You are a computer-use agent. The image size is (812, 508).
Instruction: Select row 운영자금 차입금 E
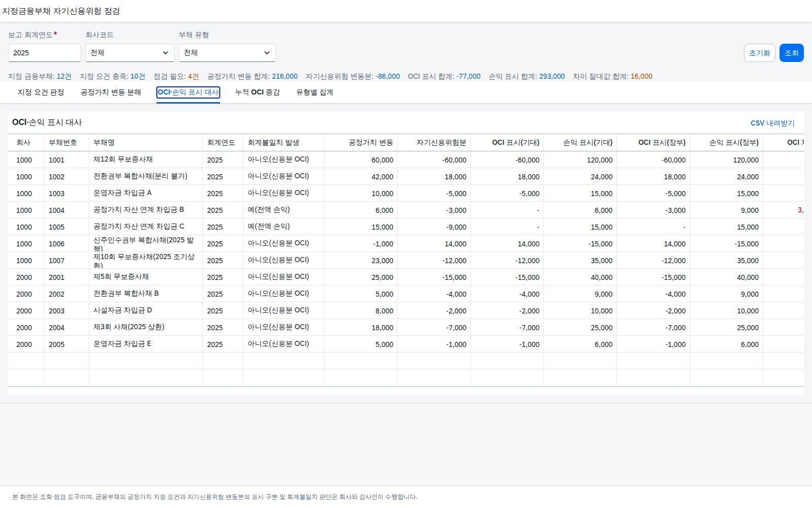point(406,344)
